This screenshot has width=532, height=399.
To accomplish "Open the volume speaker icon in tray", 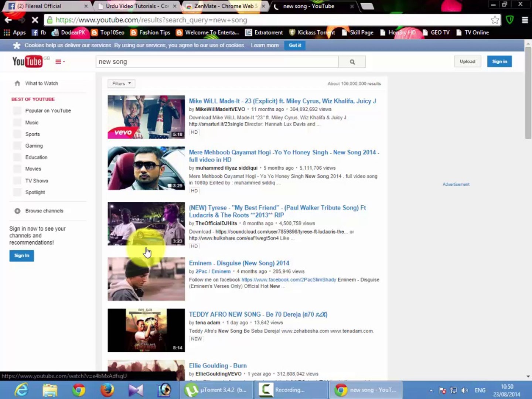I will pyautogui.click(x=465, y=390).
